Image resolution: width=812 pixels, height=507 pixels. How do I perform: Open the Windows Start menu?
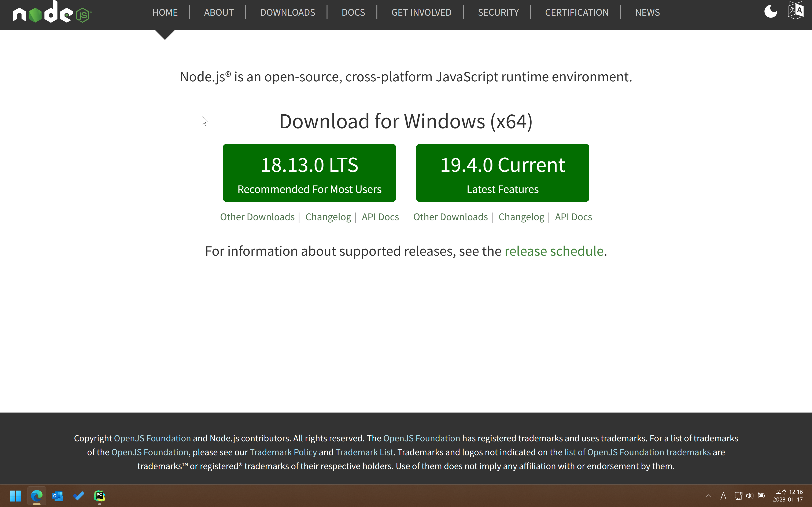point(15,496)
